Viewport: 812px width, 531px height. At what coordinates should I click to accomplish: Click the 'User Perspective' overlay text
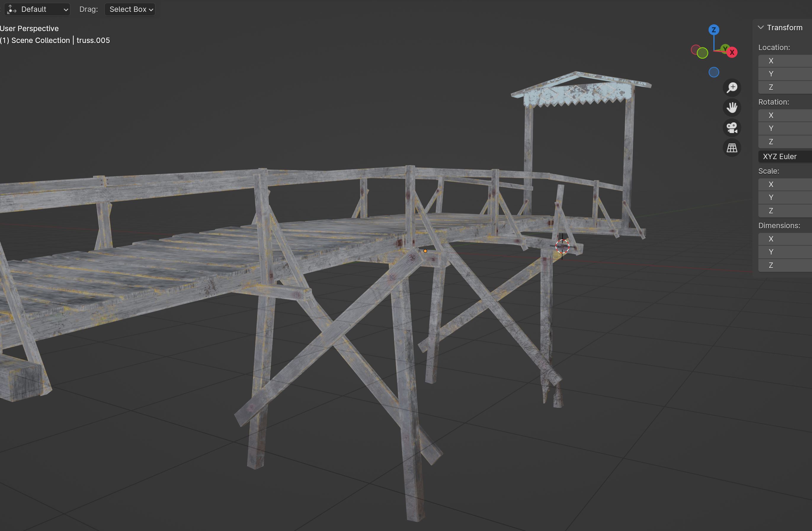[29, 28]
